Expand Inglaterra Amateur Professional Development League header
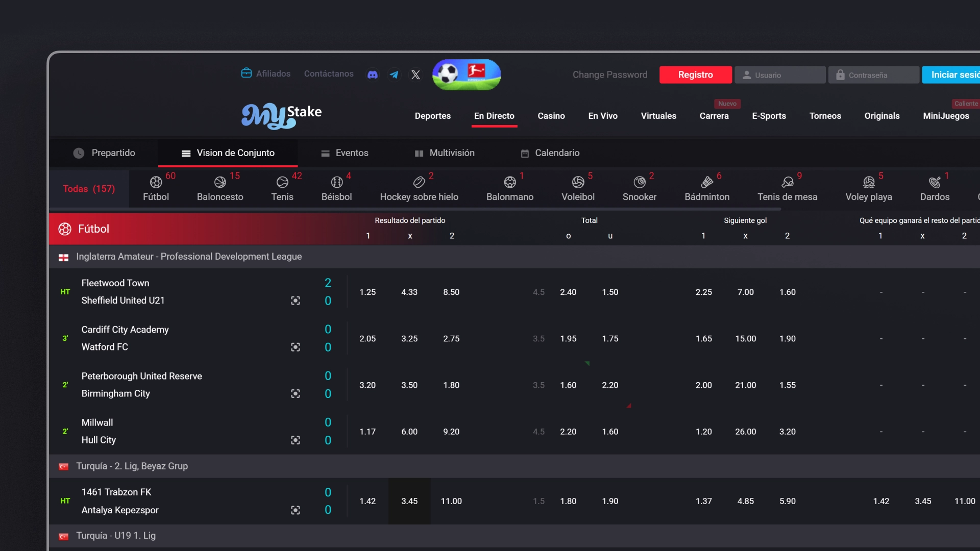Image resolution: width=980 pixels, height=551 pixels. tap(514, 257)
